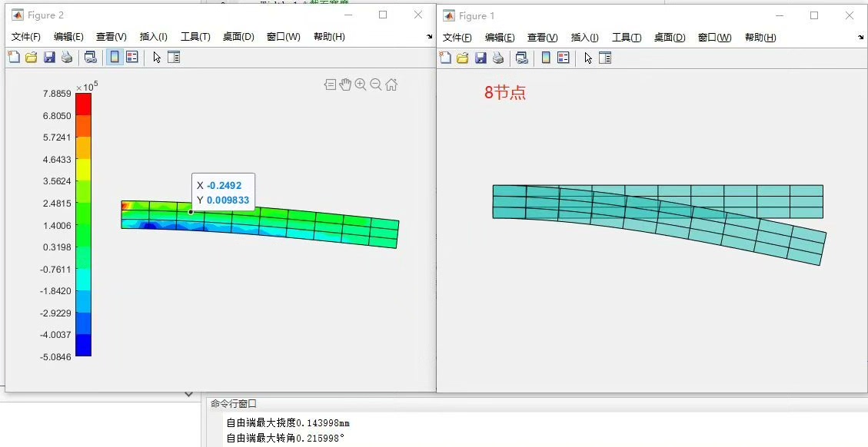Click Open File icon in Figure 1 toolbar
The image size is (868, 447).
(463, 58)
